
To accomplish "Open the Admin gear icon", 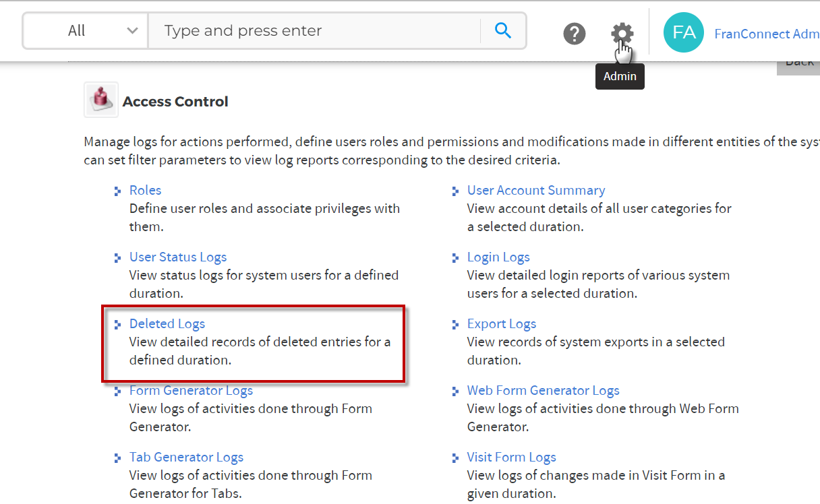I will (622, 33).
